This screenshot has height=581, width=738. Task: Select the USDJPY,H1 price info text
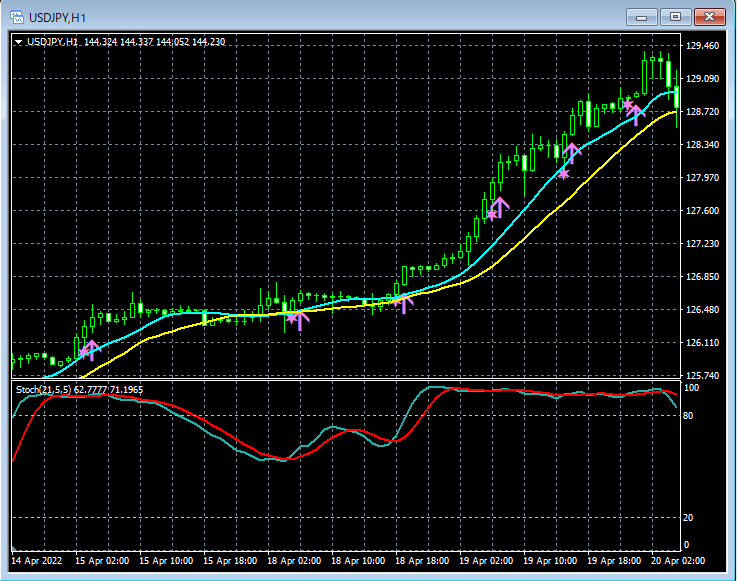126,42
